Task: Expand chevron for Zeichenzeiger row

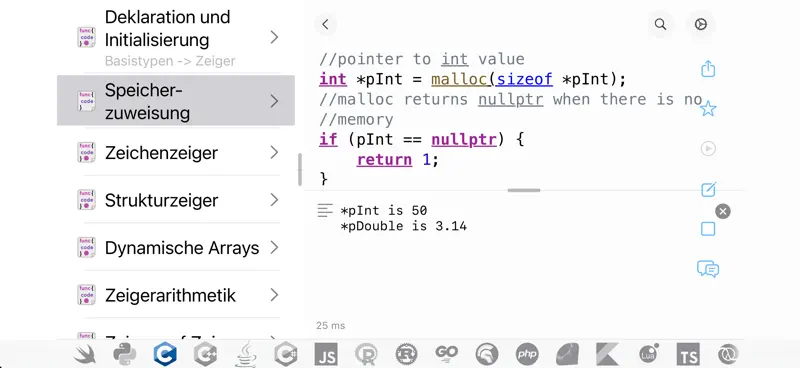Action: [x=274, y=153]
